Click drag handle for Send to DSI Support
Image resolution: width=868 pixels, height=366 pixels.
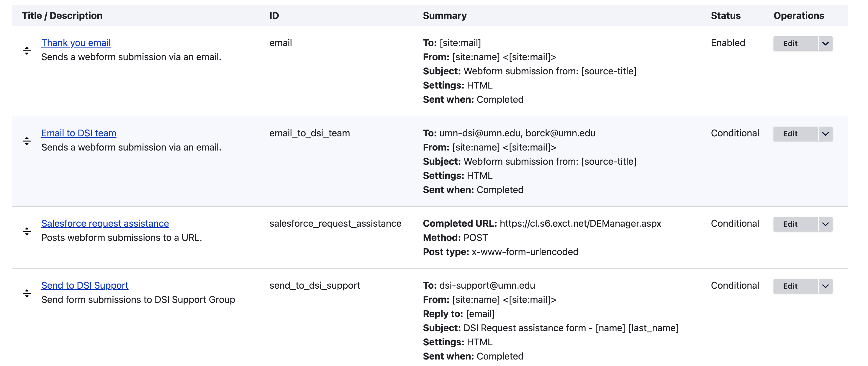tap(27, 293)
